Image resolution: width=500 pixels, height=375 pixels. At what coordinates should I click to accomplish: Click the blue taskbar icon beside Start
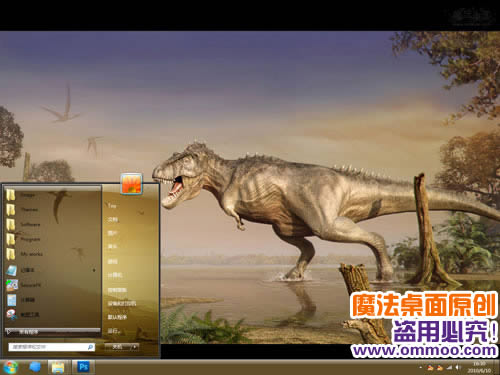pyautogui.click(x=35, y=367)
